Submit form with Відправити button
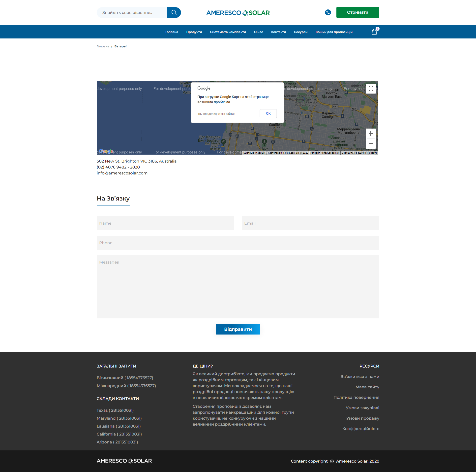 tap(238, 329)
